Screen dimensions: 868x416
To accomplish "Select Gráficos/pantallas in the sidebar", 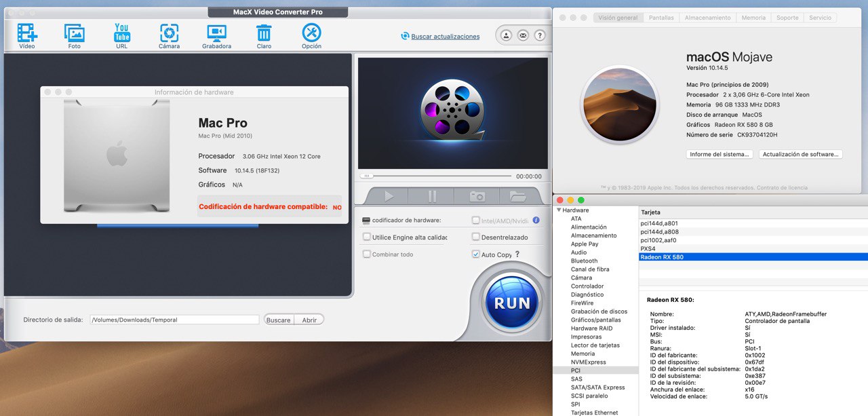I will click(x=596, y=320).
